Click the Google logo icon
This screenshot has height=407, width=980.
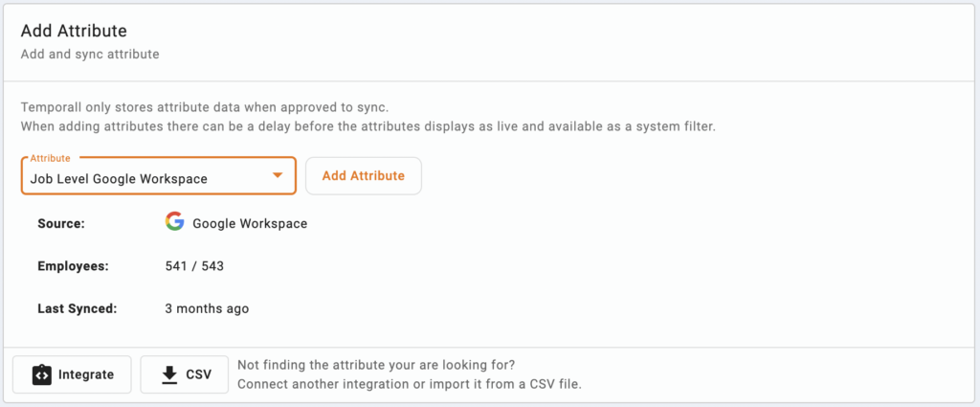pos(175,221)
